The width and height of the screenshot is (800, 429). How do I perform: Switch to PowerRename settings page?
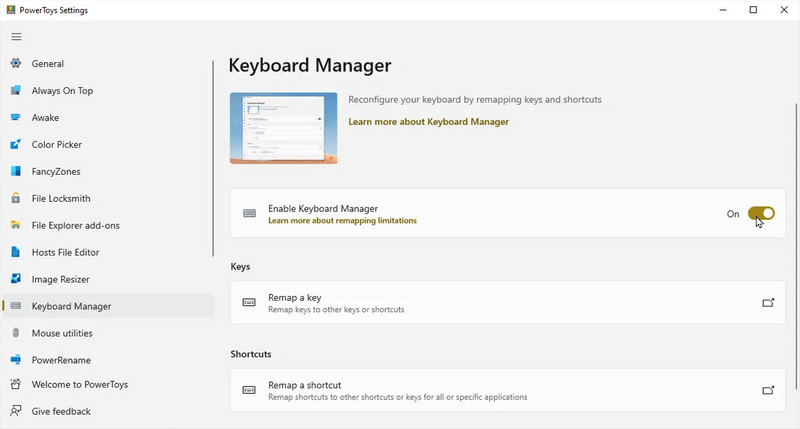[x=61, y=360]
